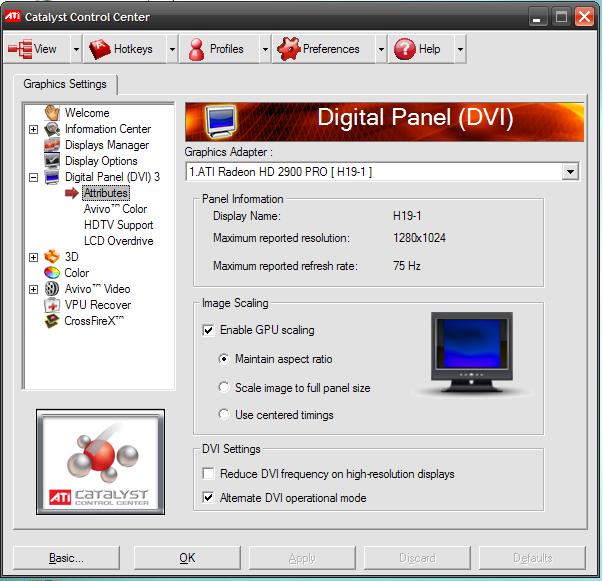Click the '75 Hz' refresh rate value

tap(406, 266)
